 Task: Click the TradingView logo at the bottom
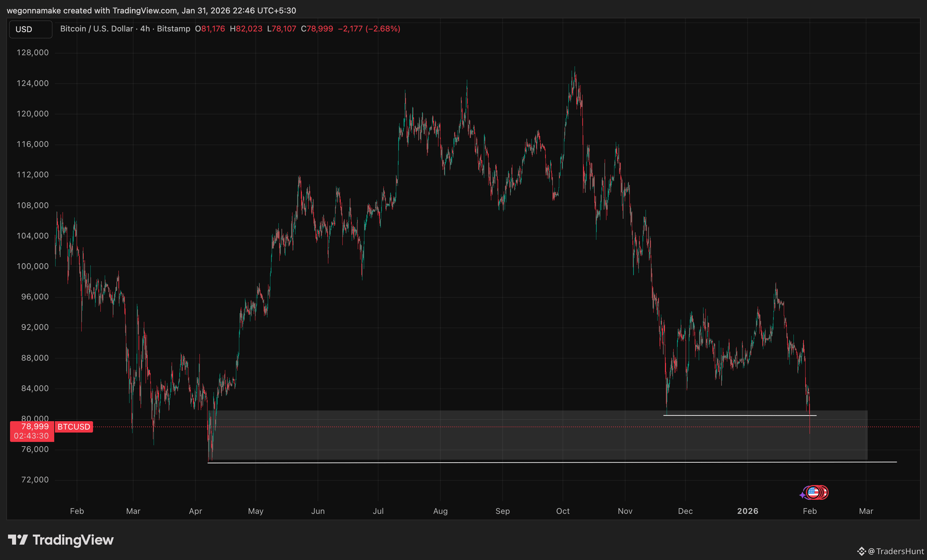click(61, 540)
